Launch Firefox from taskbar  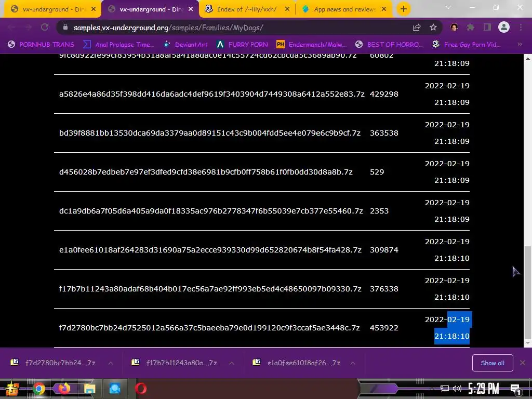(x=64, y=389)
